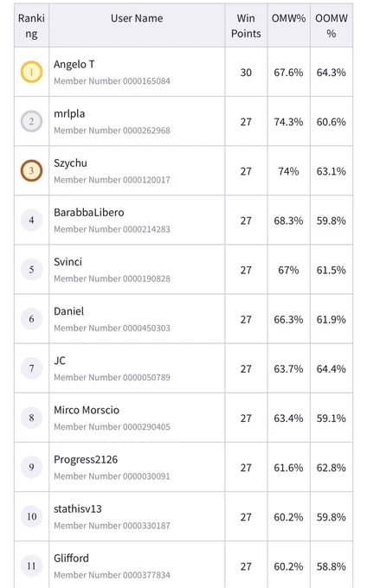Select the Mirco Morscio user name
Screen dimensions: 367x588
(87, 410)
